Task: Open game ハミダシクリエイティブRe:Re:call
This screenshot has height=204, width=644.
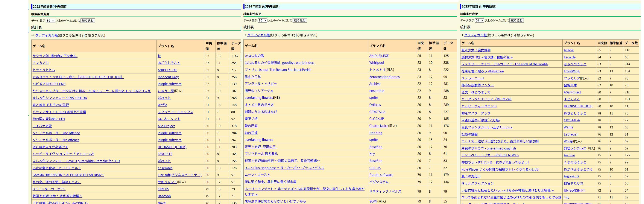Action: click(486, 99)
